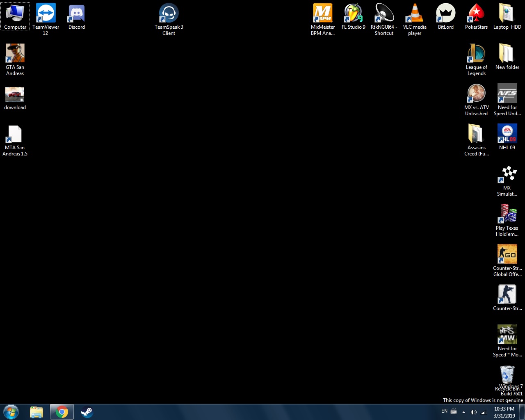The image size is (525, 420).
Task: Select the PokerStars desktop shortcut
Action: (x=477, y=16)
